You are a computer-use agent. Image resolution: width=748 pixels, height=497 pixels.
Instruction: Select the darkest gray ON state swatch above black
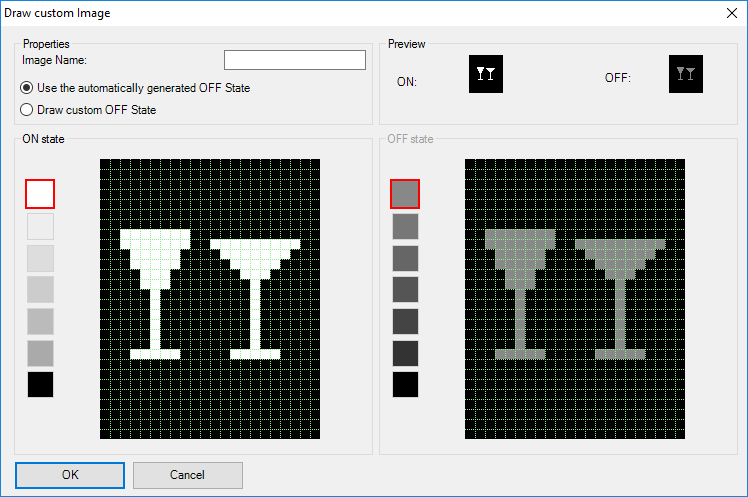click(40, 353)
